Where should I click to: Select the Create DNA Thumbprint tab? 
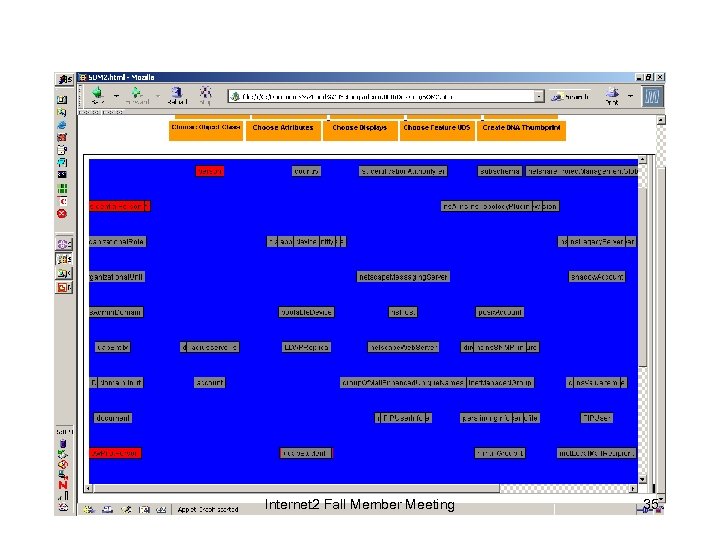(x=521, y=129)
